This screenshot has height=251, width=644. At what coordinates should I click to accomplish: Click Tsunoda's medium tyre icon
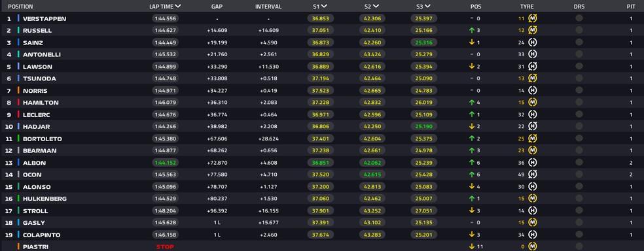pos(533,78)
